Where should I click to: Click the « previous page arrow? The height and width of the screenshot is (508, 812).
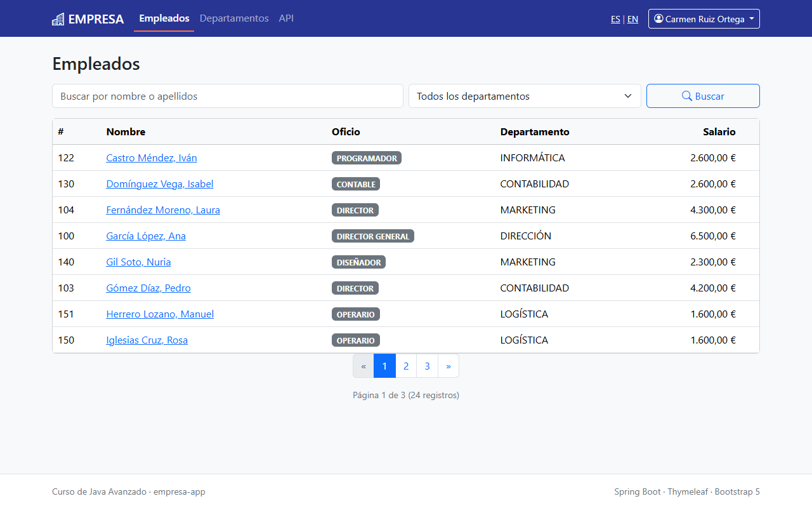(363, 366)
